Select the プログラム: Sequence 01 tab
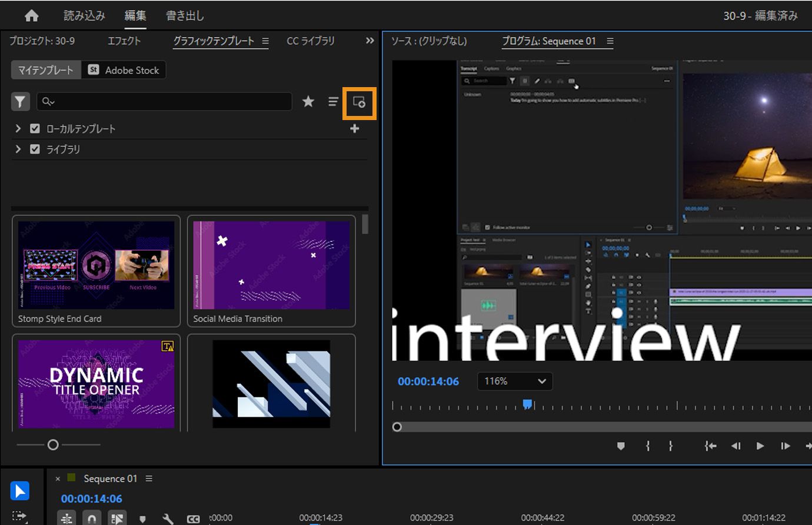Image resolution: width=812 pixels, height=525 pixels. pos(548,41)
